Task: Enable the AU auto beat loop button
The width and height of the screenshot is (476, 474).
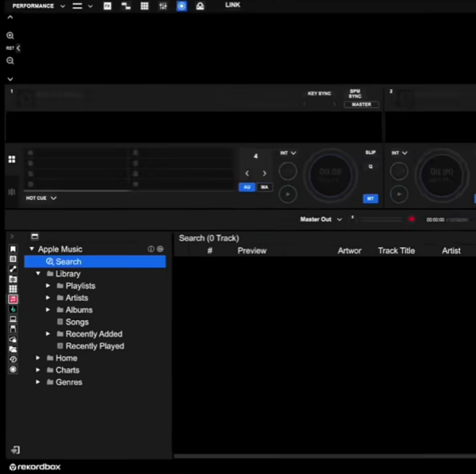Action: coord(247,187)
